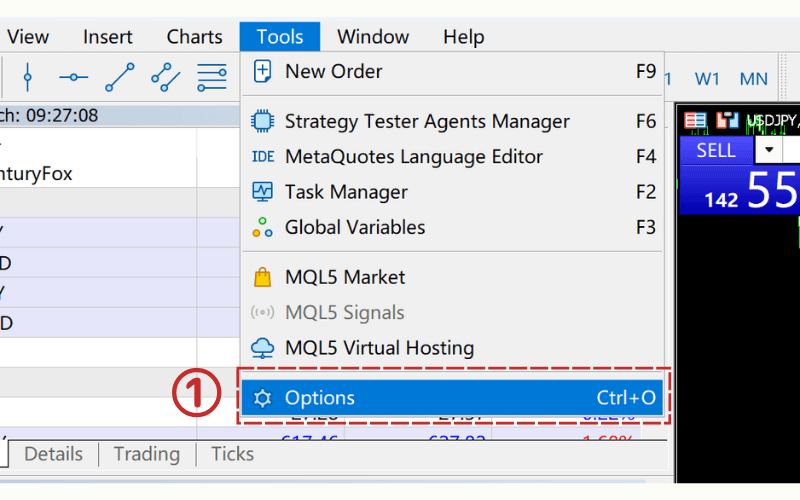Click the MQL5 Signals disabled entry
The height and width of the screenshot is (500, 800).
tap(453, 312)
